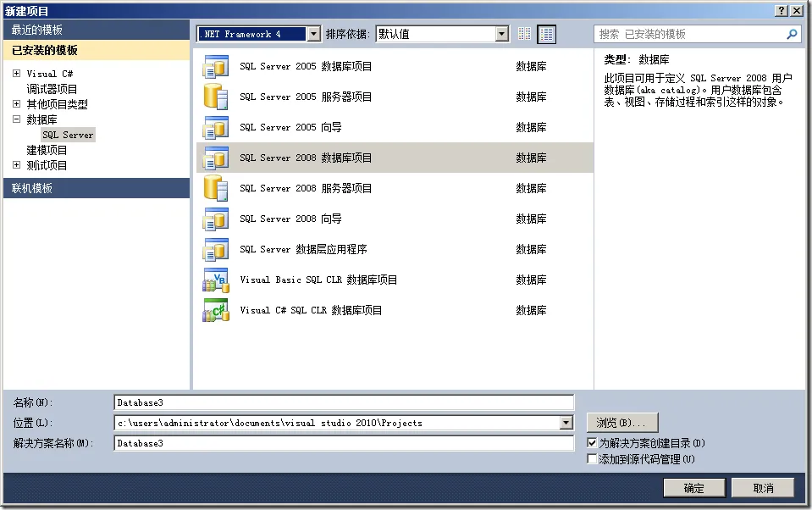Image resolution: width=812 pixels, height=510 pixels.
Task: Toggle 为解决方案创建目录 checkbox
Action: 593,443
